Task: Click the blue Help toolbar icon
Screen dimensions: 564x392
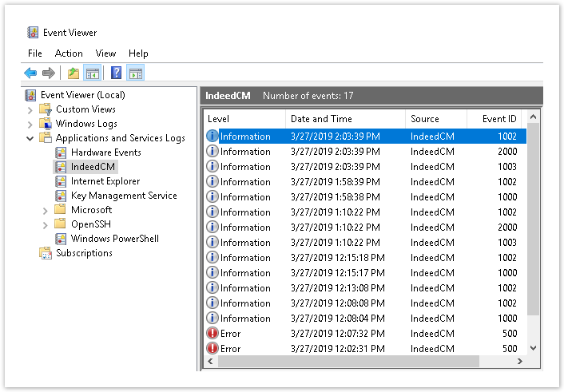Action: (x=117, y=73)
